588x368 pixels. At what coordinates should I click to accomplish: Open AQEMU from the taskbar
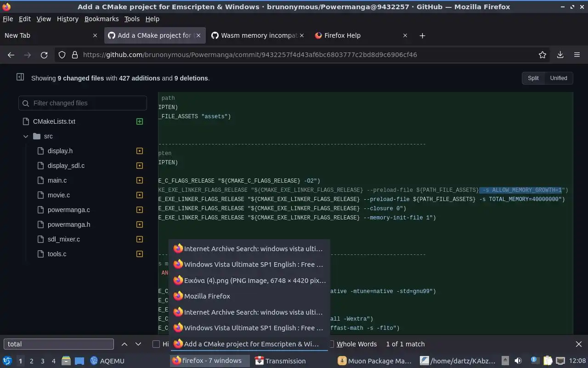click(x=107, y=361)
